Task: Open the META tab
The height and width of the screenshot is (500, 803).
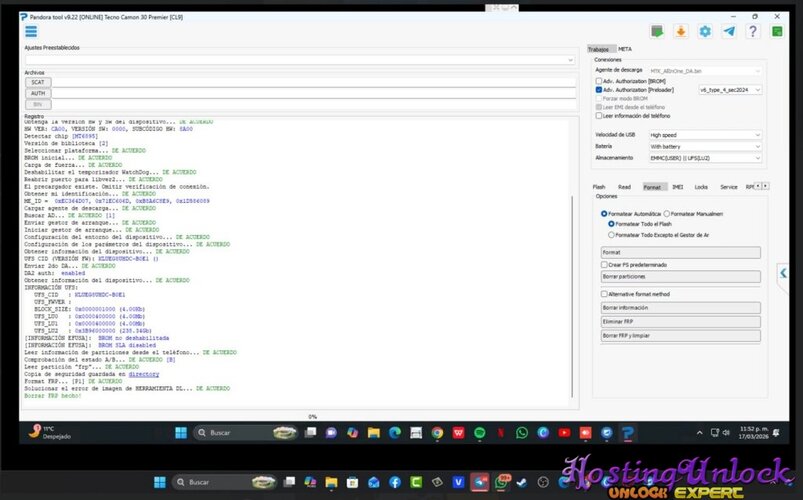Action: 624,49
